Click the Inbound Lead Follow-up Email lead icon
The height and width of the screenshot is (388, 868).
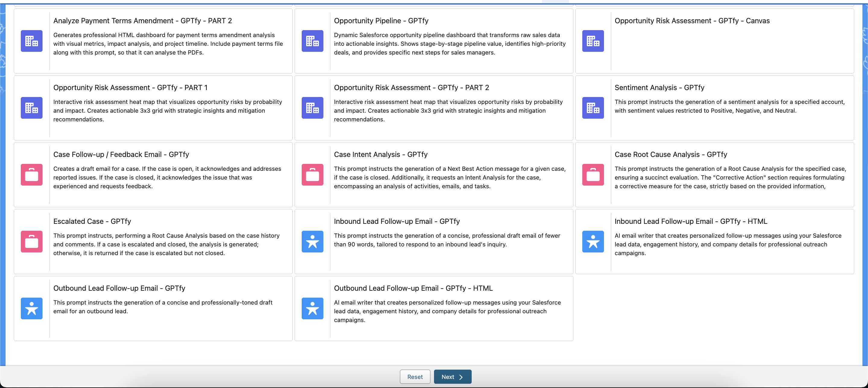[312, 242]
